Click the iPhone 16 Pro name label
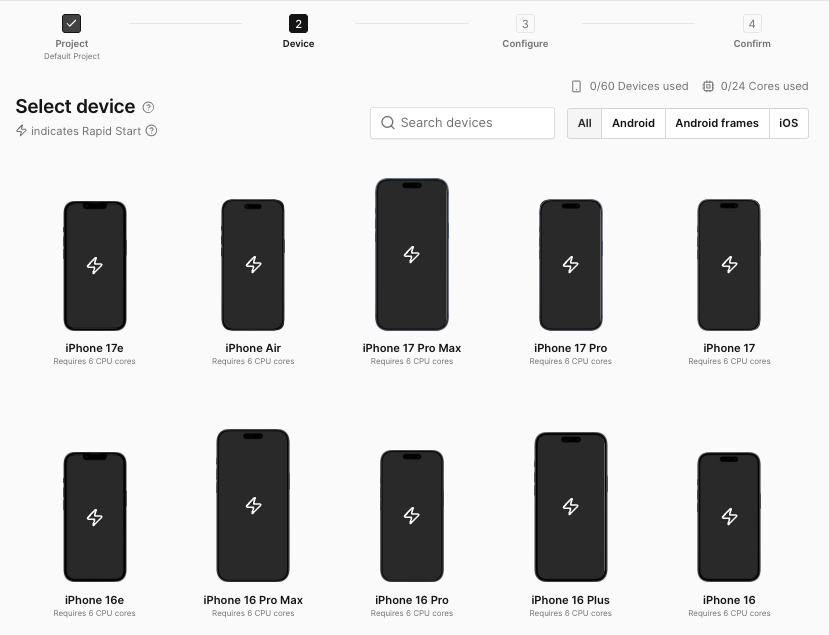The width and height of the screenshot is (829, 635). tap(412, 600)
